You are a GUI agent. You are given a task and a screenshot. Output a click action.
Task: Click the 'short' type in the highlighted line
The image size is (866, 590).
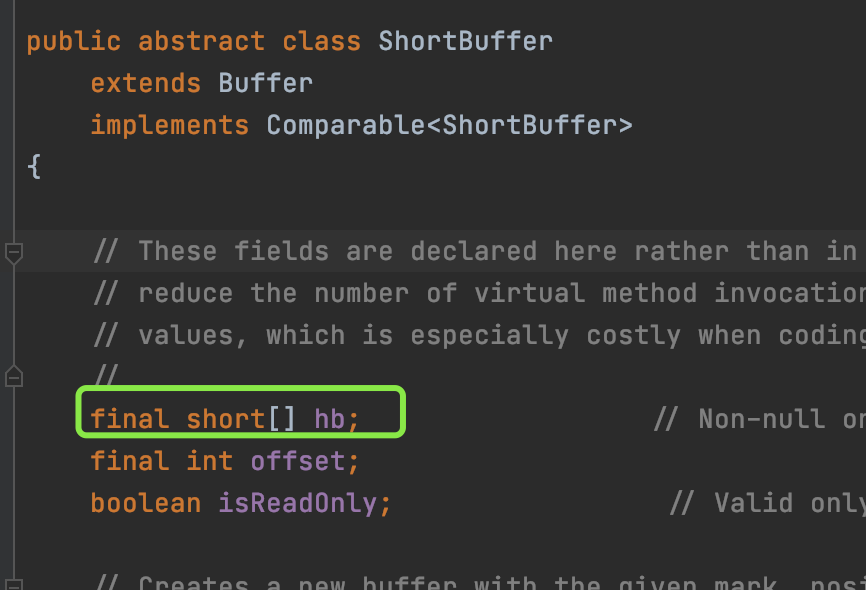click(226, 419)
